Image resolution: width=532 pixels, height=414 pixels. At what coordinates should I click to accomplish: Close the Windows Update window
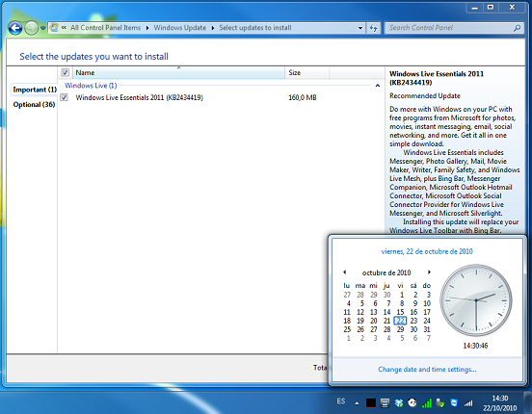pyautogui.click(x=513, y=7)
